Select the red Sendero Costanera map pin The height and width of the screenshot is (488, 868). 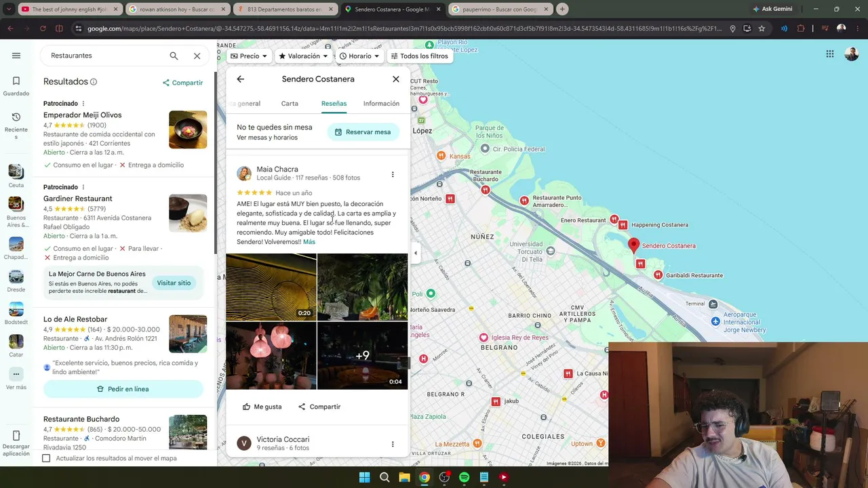[633, 245]
